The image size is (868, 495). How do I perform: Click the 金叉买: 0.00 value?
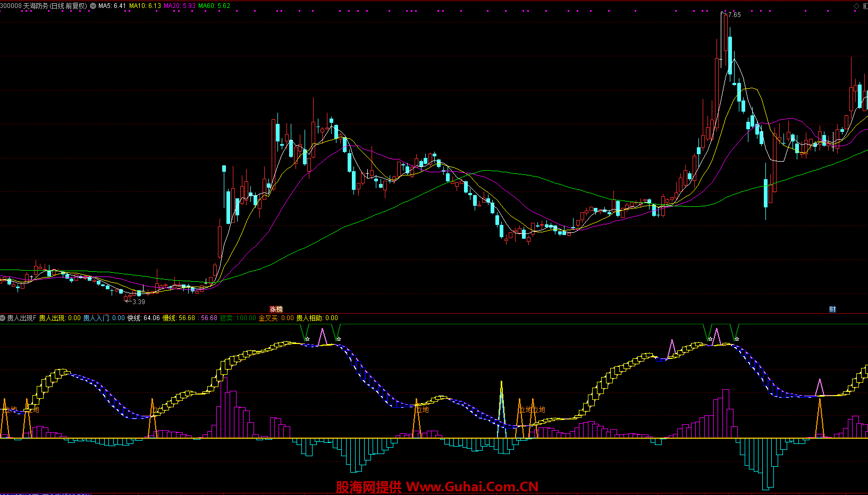coord(276,318)
